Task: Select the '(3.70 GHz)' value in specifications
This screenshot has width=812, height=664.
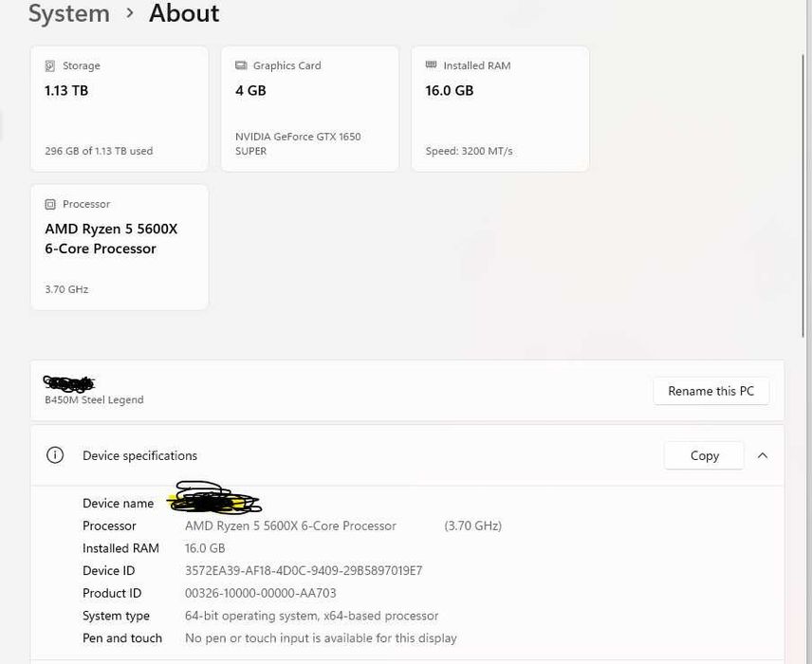Action: 472,526
